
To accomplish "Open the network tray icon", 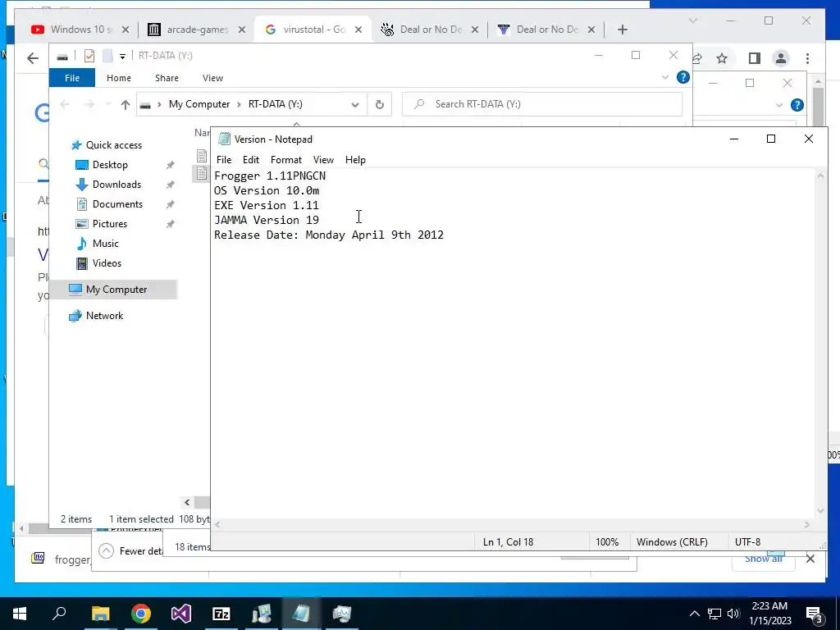I will click(714, 614).
